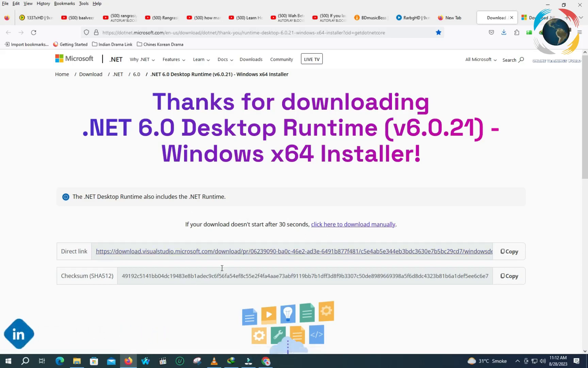The width and height of the screenshot is (588, 368).
Task: Open Mail app from taskbar
Action: (111, 361)
